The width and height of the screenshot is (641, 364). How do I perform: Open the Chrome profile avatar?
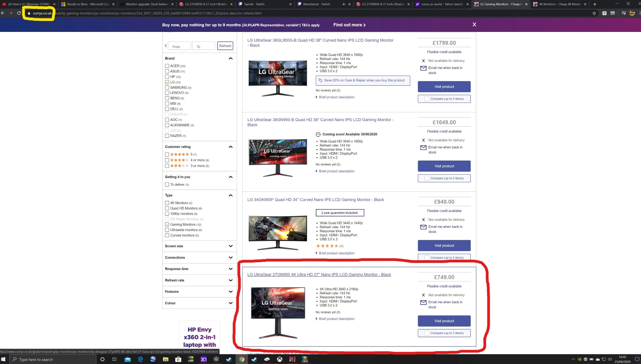click(x=632, y=13)
